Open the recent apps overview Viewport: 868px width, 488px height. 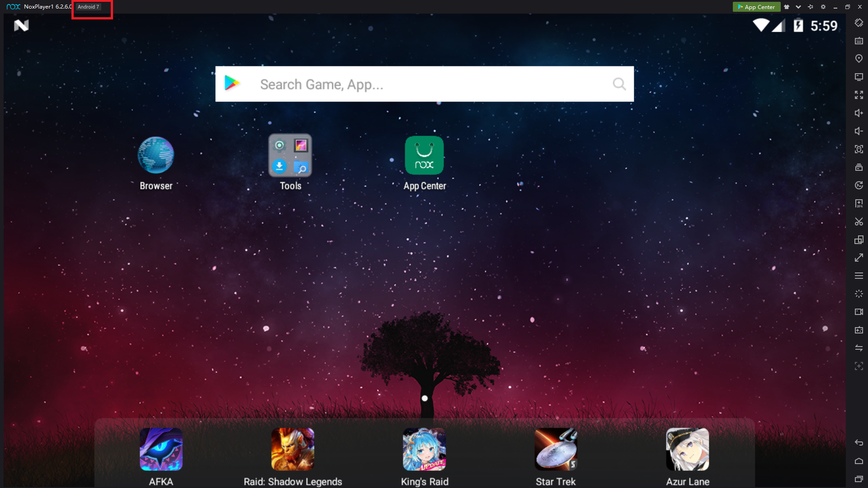[859, 480]
